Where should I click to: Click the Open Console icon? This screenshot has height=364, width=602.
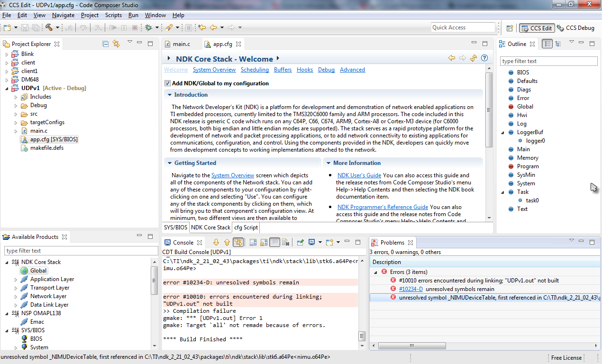[x=330, y=242]
